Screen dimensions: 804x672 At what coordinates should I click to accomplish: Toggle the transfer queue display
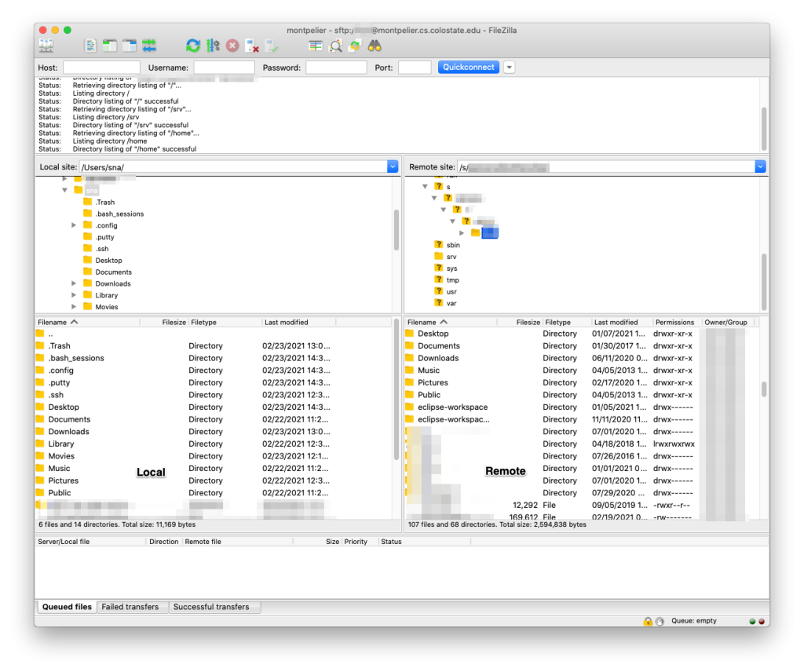(149, 46)
